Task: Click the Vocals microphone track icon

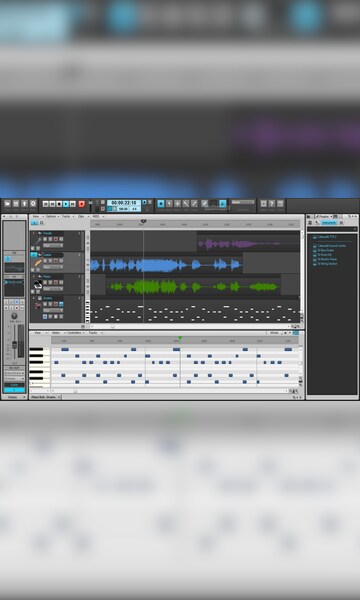Action: coord(38,241)
